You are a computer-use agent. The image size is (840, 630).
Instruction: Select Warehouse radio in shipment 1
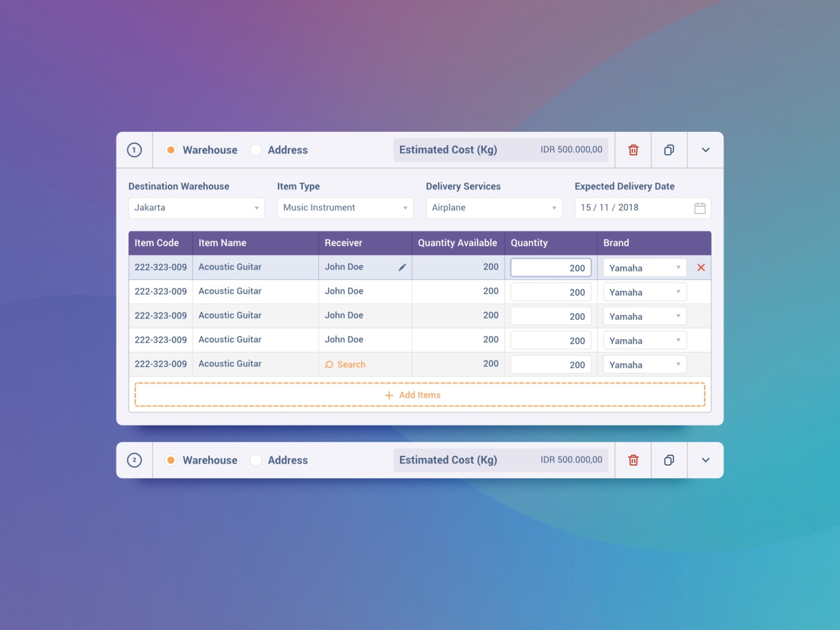(171, 150)
